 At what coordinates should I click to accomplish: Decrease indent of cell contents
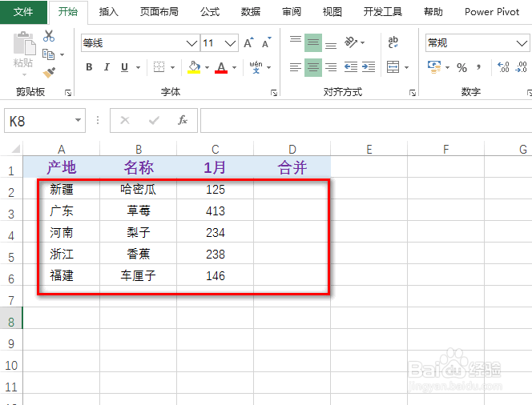(x=351, y=67)
